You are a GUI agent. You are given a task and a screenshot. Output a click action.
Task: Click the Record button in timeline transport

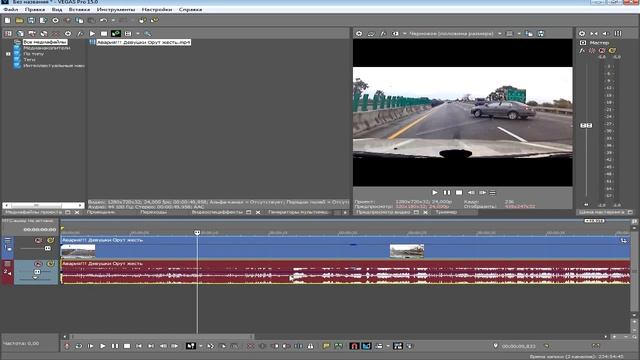67,346
